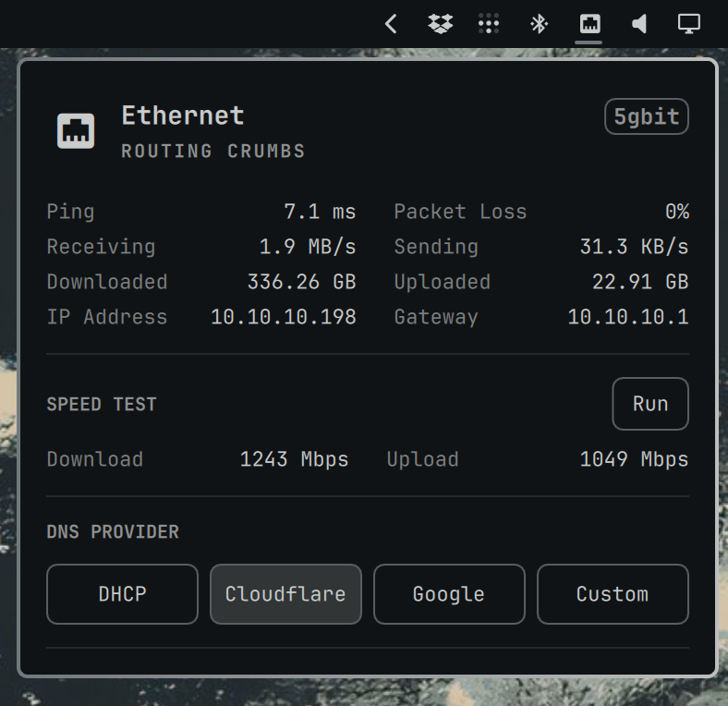Click the ROUTING CRUMBS network name

(213, 151)
